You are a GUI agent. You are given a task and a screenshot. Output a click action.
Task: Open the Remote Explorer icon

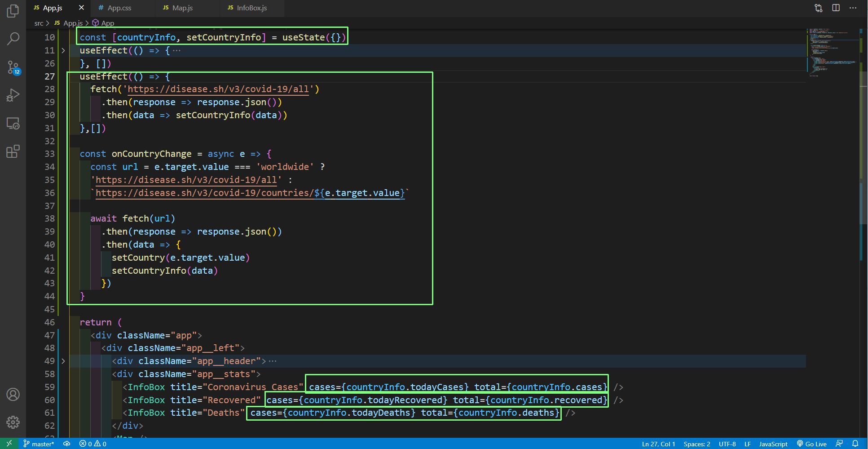(13, 123)
